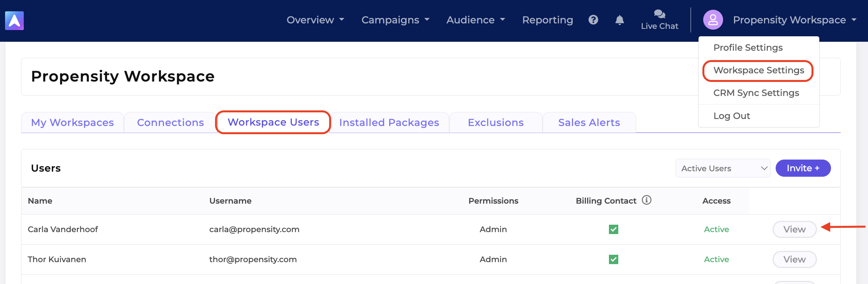868x284 pixels.
Task: Open the Exclusions tab
Action: coord(496,122)
